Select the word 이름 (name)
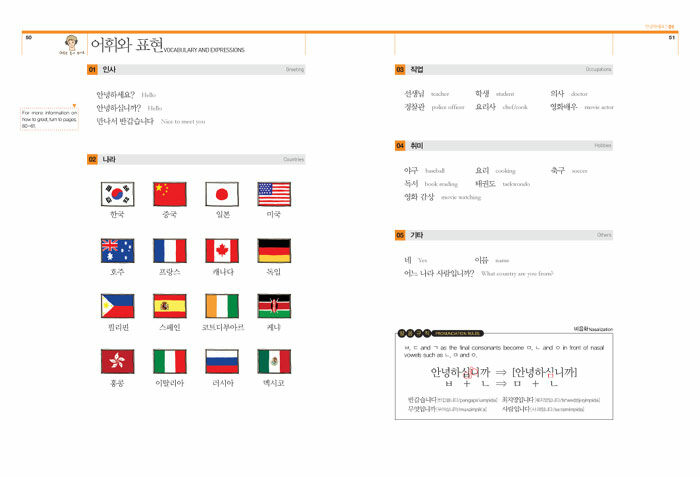The height and width of the screenshot is (477, 700). [482, 260]
